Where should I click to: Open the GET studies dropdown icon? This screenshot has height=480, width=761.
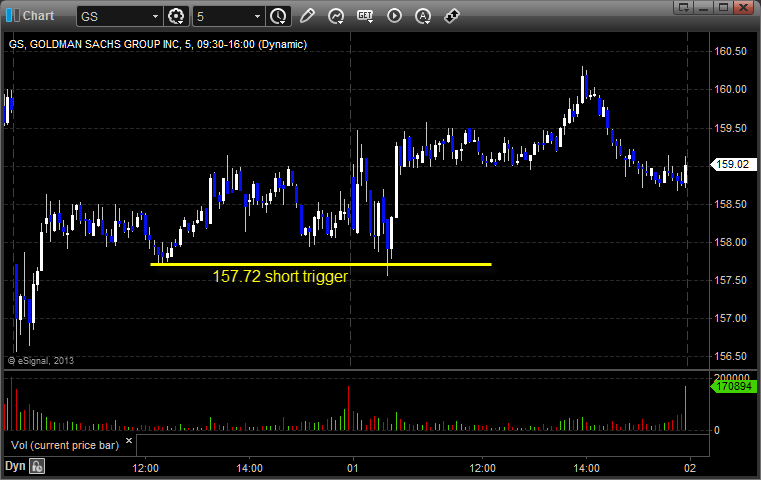click(x=365, y=16)
